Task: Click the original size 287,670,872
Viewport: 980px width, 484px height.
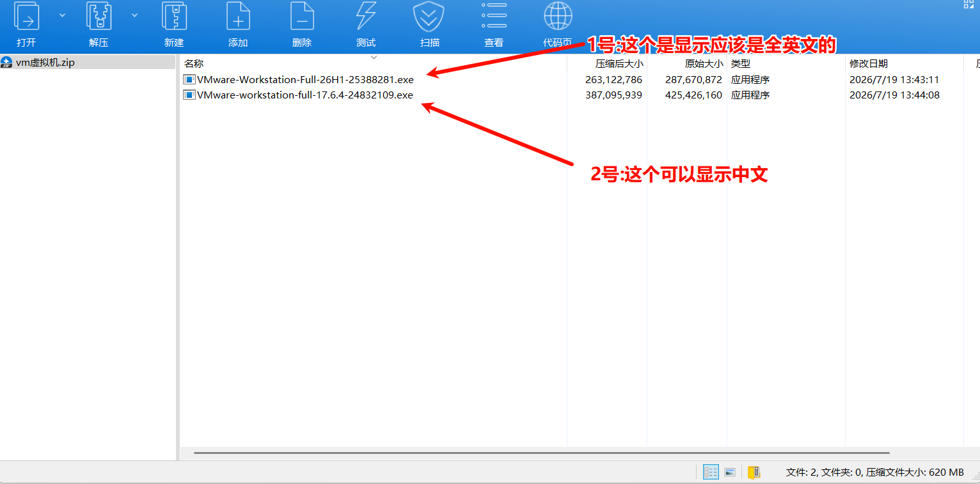Action: tap(693, 80)
